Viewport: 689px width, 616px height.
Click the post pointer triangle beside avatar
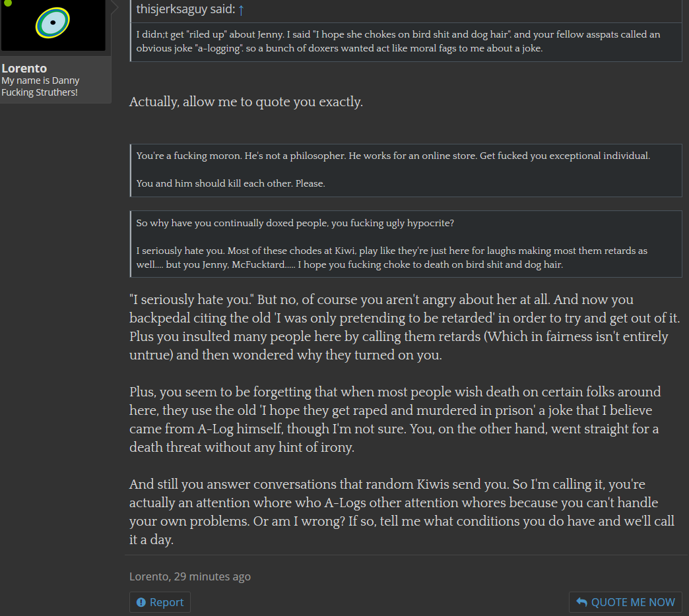click(115, 7)
